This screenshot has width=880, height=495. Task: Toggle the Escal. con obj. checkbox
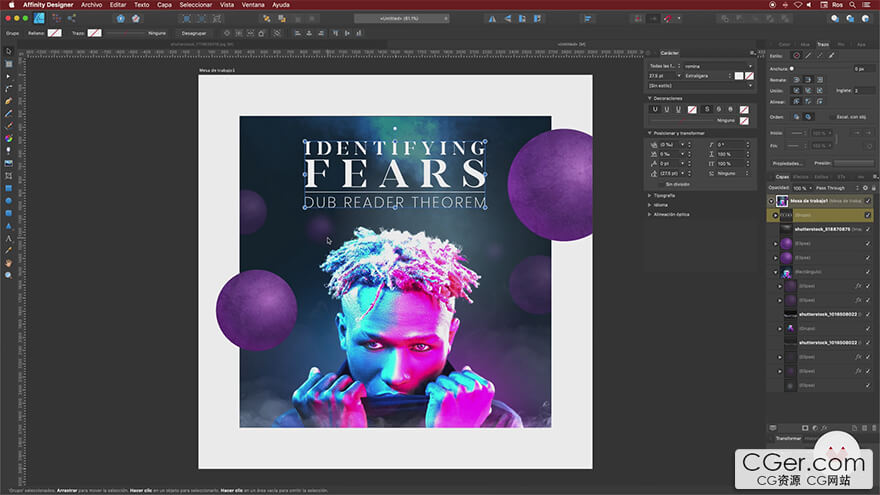831,116
